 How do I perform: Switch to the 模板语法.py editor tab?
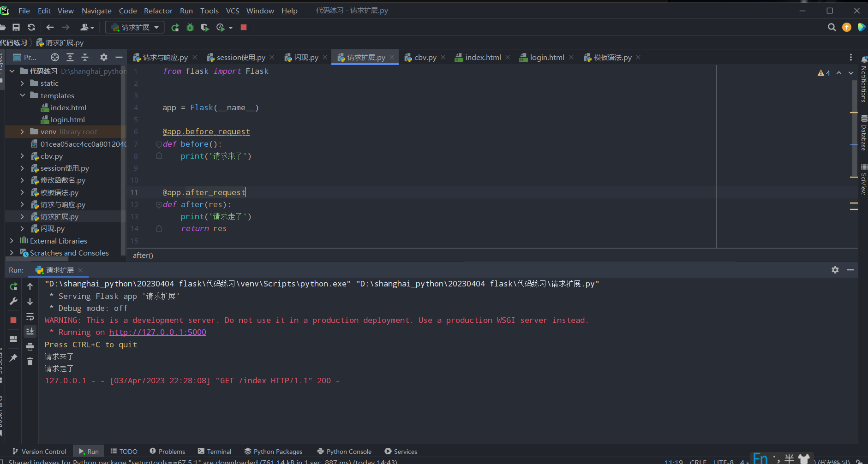click(612, 57)
